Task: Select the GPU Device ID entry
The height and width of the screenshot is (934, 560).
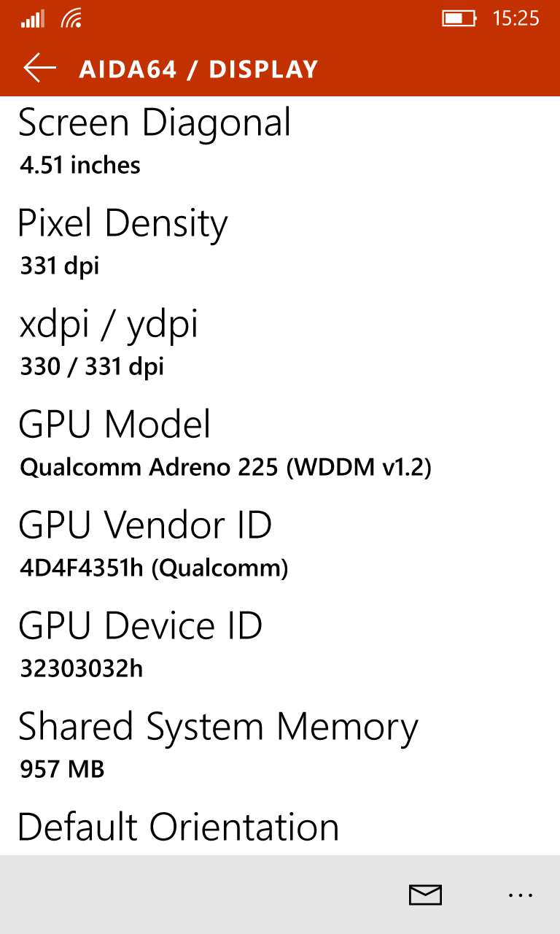Action: click(280, 646)
